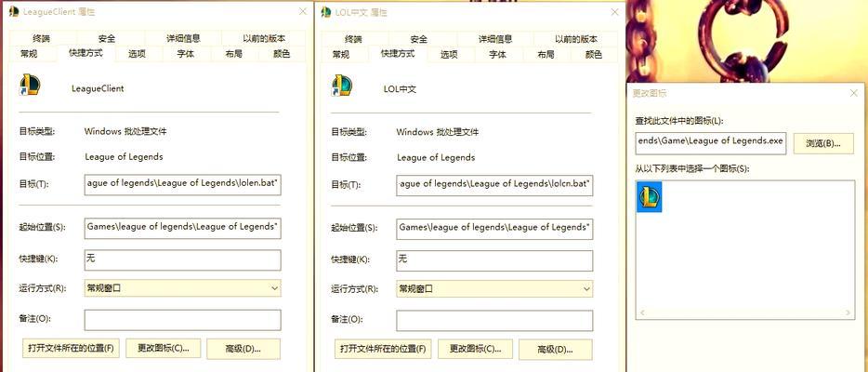Click the 快捷键 field in the LeagueClient window
Screen dimensions: 868x372
[183, 259]
